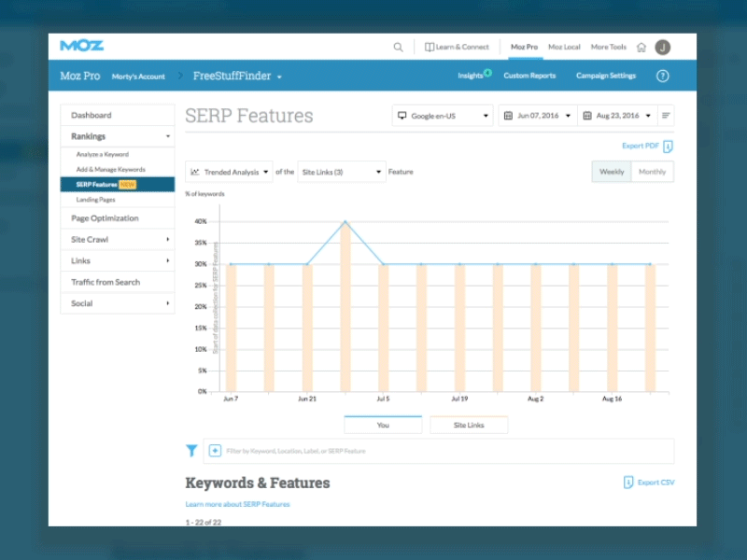Click the Learn & Connect book icon
The height and width of the screenshot is (560, 747).
(431, 46)
